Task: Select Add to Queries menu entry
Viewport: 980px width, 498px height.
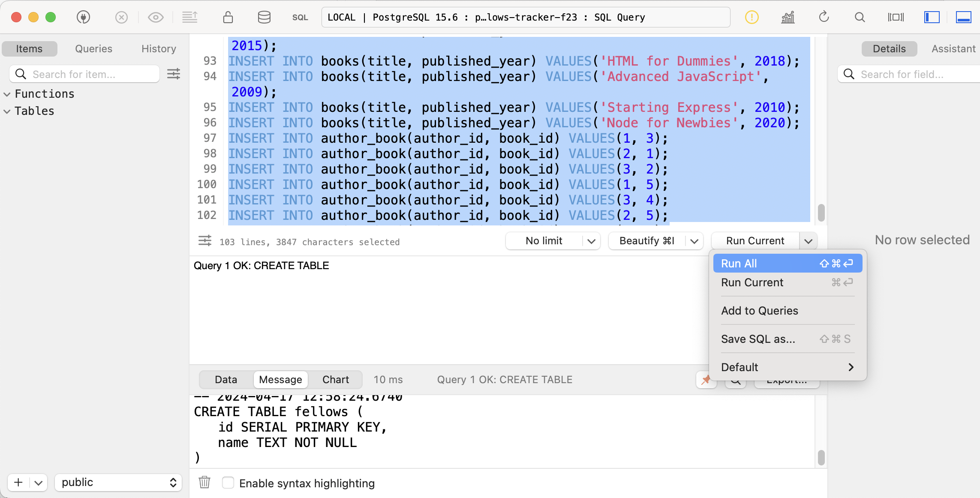Action: 759,310
